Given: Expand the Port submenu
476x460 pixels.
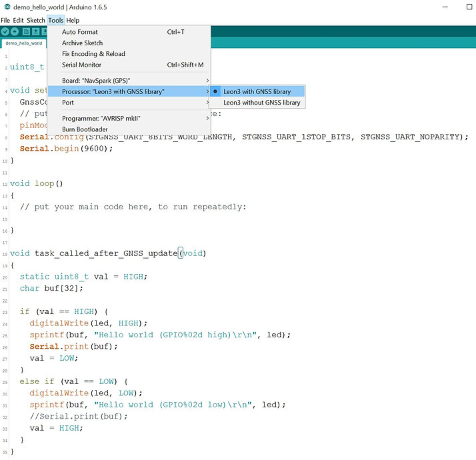Looking at the screenshot, I should [x=129, y=103].
